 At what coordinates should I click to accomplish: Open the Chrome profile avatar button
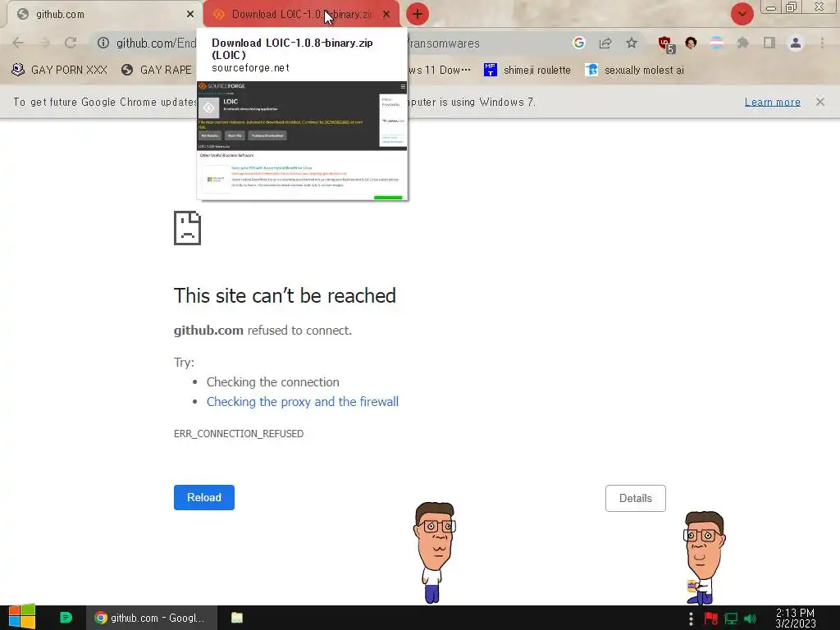point(796,43)
